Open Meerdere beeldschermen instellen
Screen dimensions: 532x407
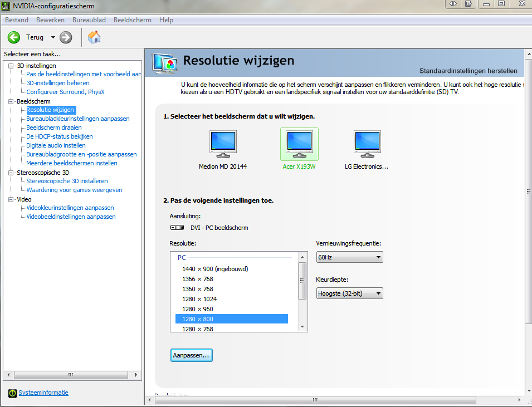[x=72, y=163]
